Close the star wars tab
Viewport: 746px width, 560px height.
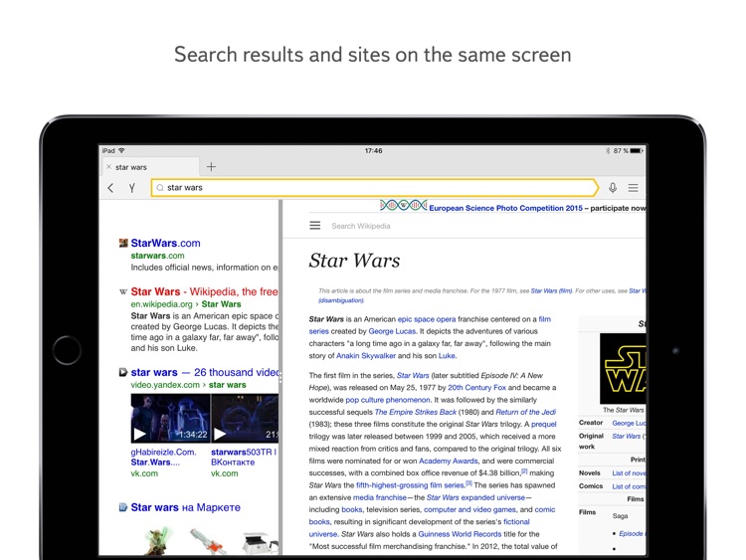pos(108,167)
